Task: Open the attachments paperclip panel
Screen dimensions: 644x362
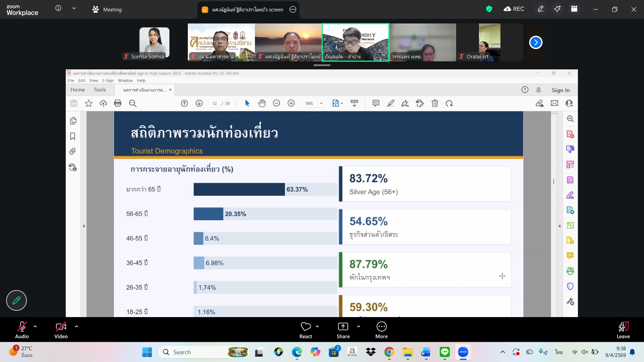Action: (73, 152)
